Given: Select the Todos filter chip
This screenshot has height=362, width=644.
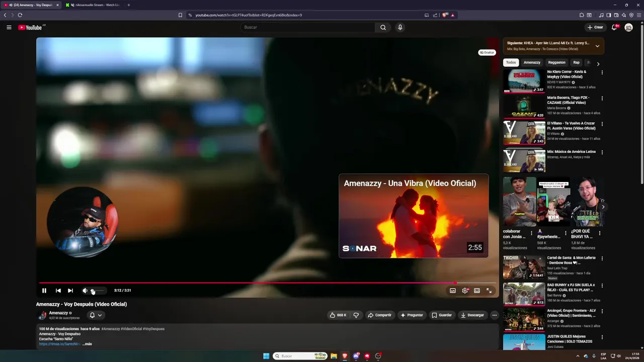Looking at the screenshot, I should [x=511, y=62].
